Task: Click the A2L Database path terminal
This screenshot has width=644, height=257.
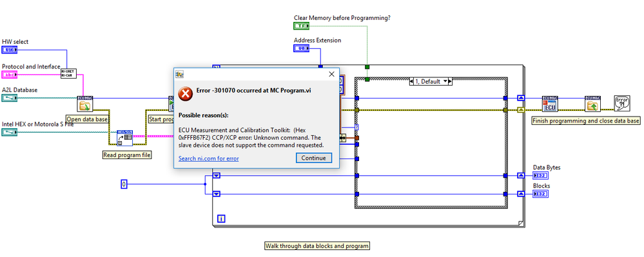Action: pos(10,98)
